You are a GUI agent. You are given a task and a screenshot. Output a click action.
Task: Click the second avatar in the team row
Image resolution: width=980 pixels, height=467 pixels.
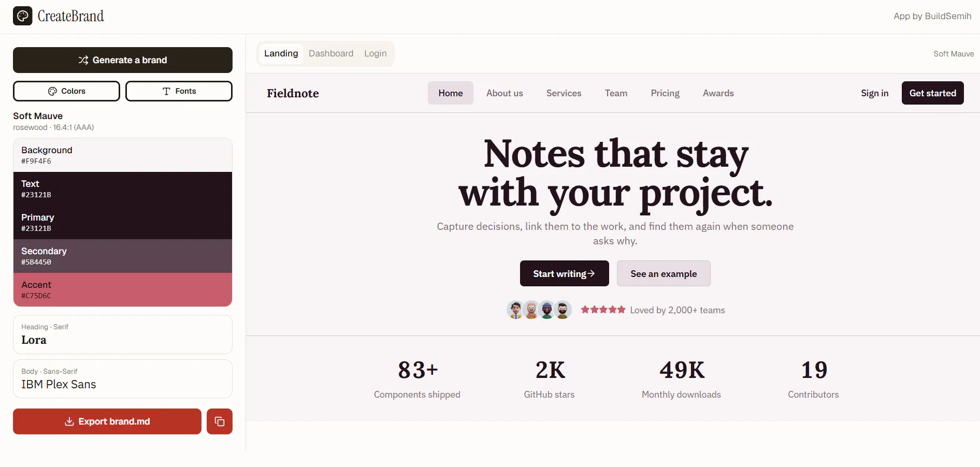click(x=531, y=310)
